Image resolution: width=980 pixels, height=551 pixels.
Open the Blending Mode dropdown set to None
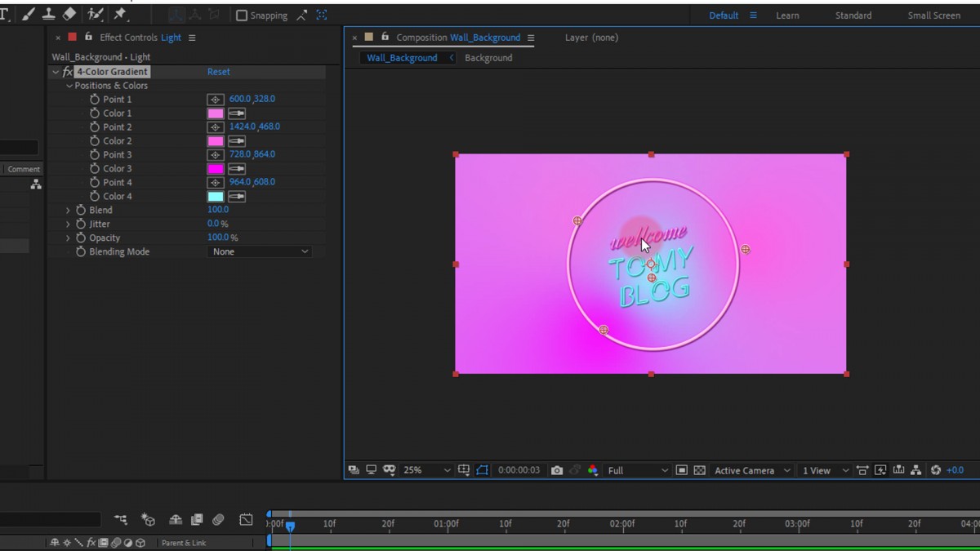[259, 251]
